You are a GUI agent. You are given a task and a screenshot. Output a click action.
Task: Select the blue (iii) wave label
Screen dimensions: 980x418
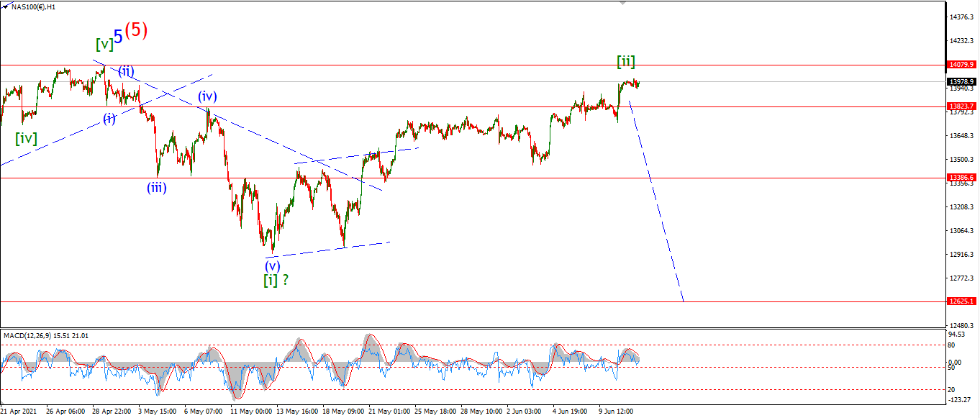(158, 188)
